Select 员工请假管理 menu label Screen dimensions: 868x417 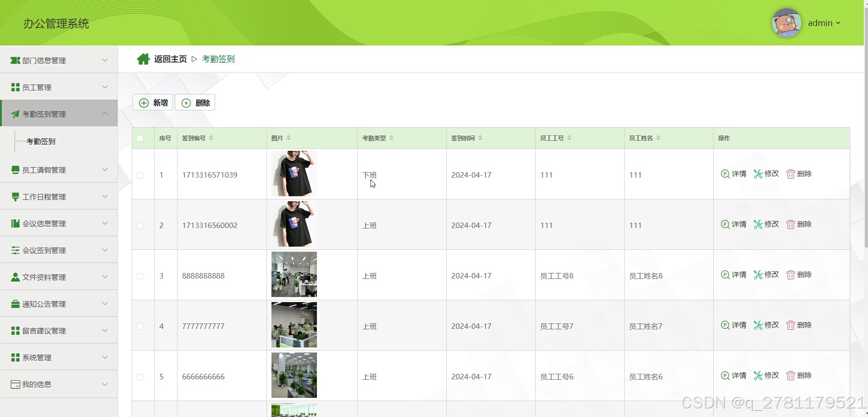(x=44, y=170)
